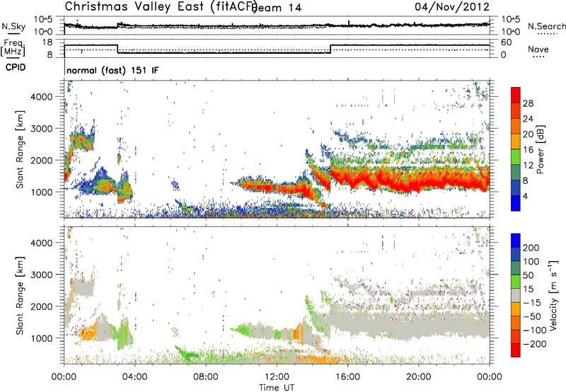
Task: Click the '-200' tick on the Velocity colorbar
Action: point(535,344)
